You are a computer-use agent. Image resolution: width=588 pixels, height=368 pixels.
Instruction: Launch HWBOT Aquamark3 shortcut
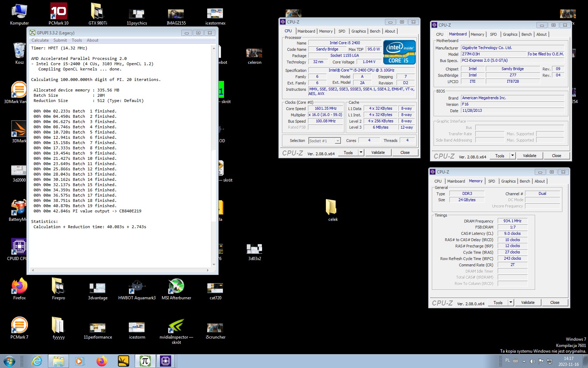137,289
